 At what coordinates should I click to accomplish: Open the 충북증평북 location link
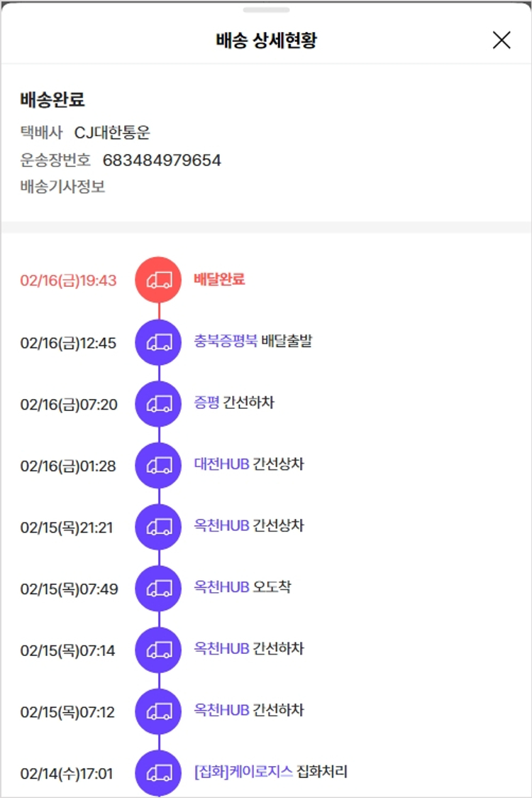click(226, 341)
